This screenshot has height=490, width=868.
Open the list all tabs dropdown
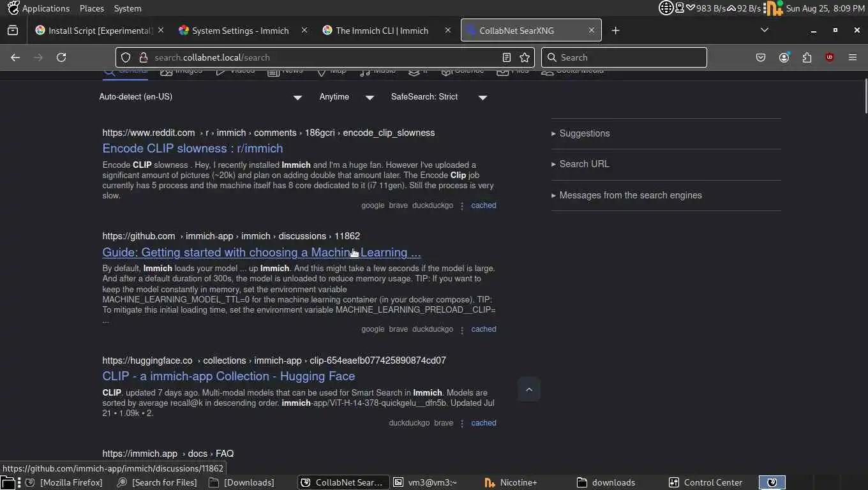(765, 30)
